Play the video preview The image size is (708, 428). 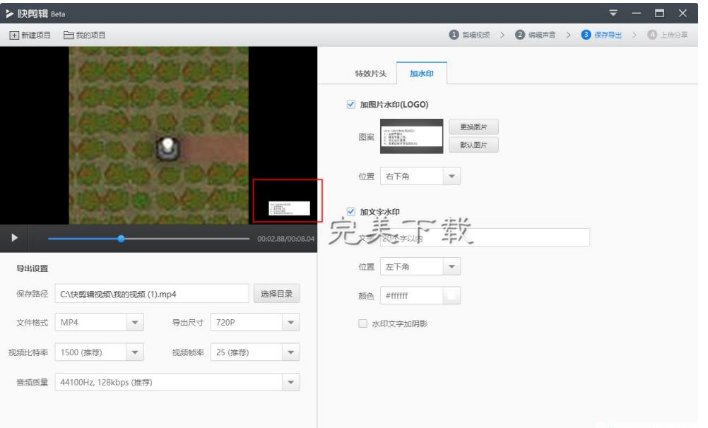14,238
